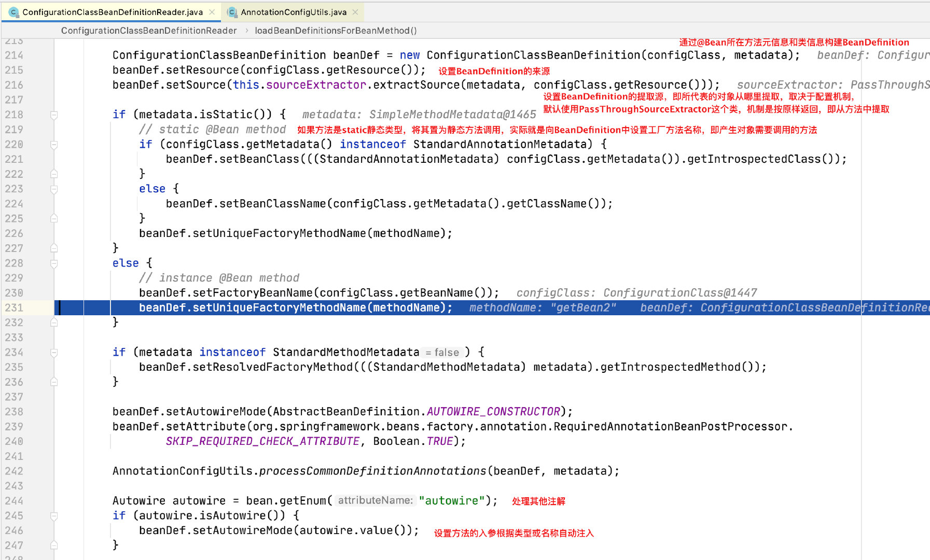Screen dimensions: 930x560
Task: Click line number 214 in the gutter
Action: click(14, 55)
